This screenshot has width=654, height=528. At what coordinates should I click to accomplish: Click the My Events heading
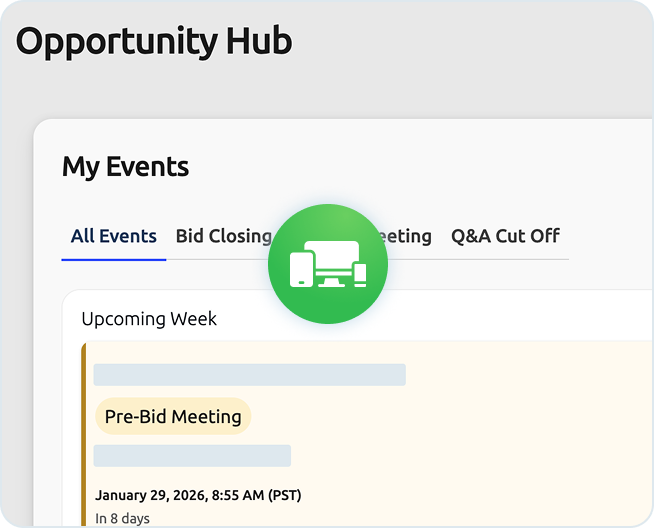(x=125, y=167)
